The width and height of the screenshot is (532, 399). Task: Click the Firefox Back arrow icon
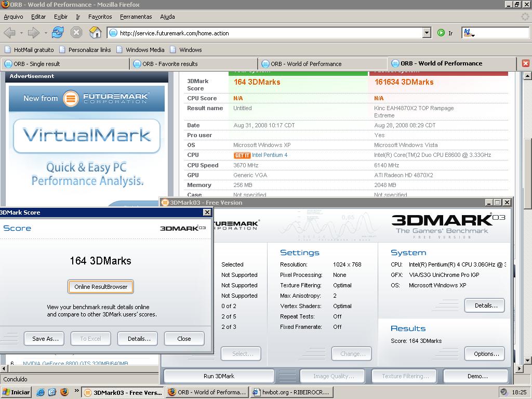pyautogui.click(x=9, y=33)
